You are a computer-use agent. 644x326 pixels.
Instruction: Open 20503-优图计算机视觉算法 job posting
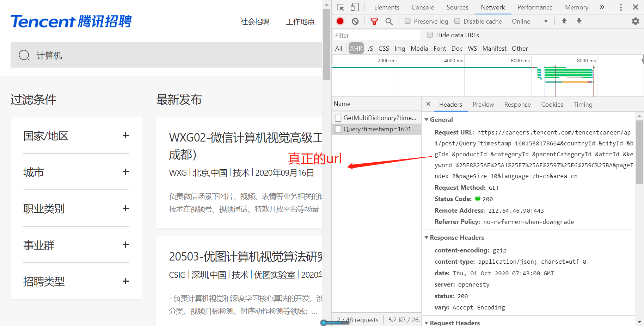point(246,256)
